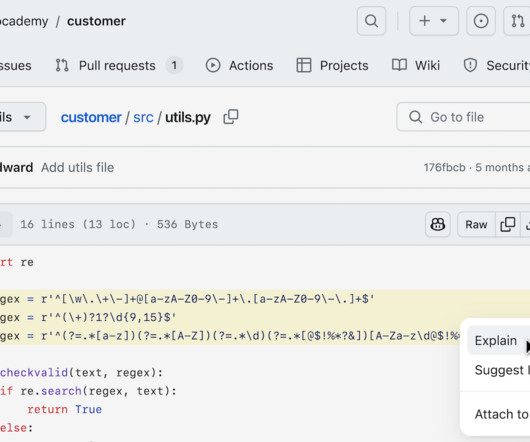Open the customer repository name link
The height and width of the screenshot is (442, 530).
96,21
